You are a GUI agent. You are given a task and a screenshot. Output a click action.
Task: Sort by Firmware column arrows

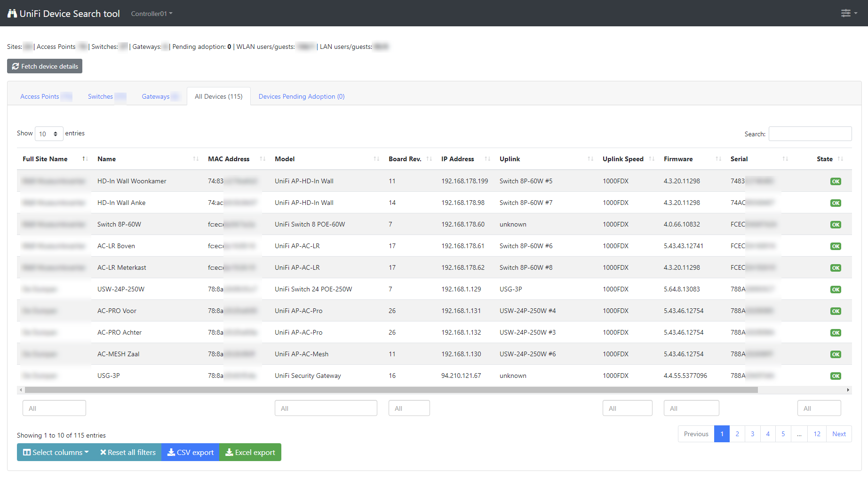pos(718,159)
